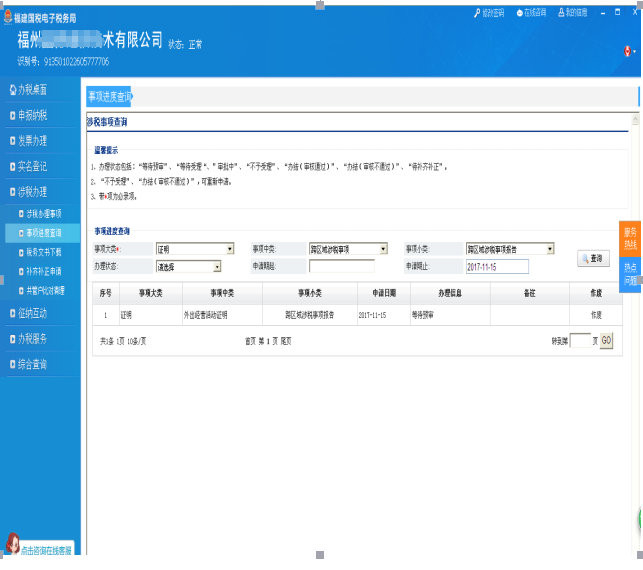This screenshot has width=643, height=570.
Task: Click the 申请期止 field showing 2017-11-15
Action: click(x=497, y=267)
